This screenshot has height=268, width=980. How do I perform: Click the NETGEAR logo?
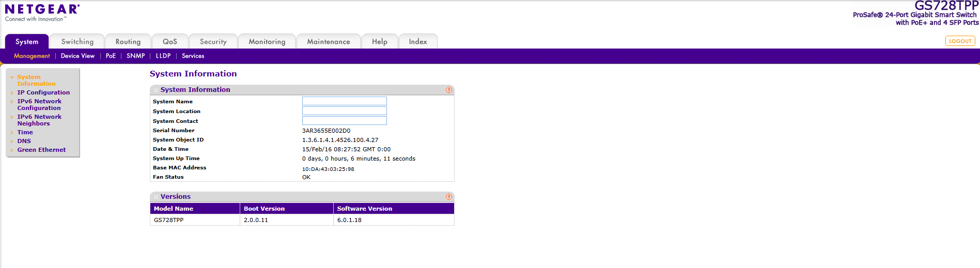pos(42,12)
